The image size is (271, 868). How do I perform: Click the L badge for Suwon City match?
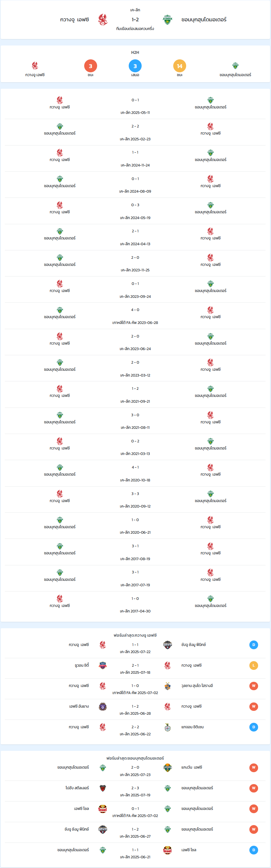coord(254,665)
